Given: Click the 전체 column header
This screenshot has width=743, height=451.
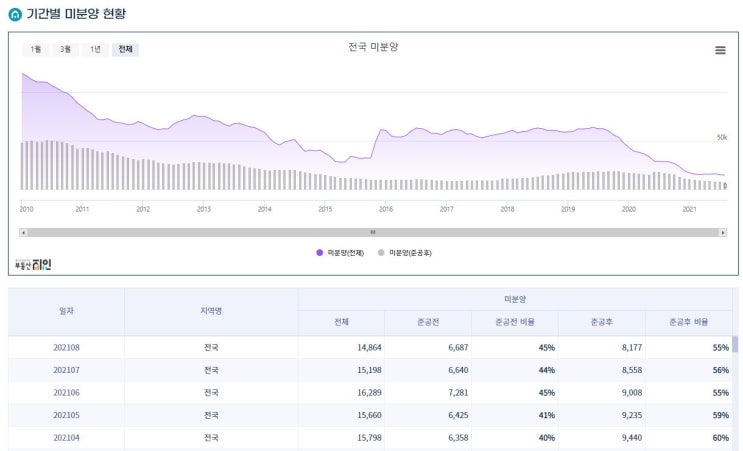Looking at the screenshot, I should pos(342,322).
